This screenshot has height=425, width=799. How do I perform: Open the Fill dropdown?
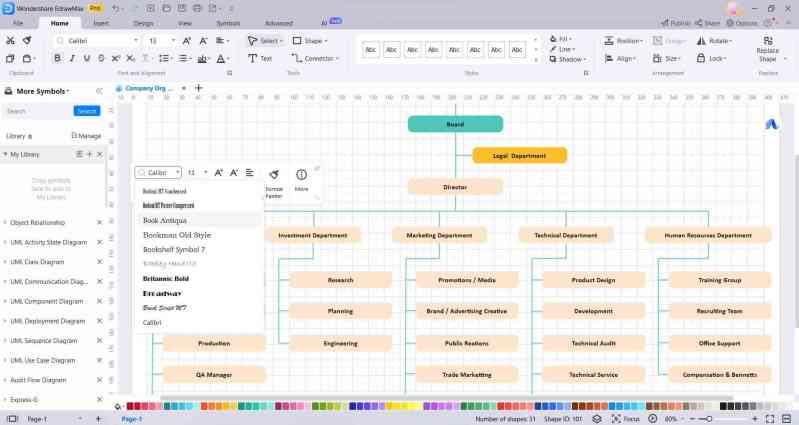[561, 39]
